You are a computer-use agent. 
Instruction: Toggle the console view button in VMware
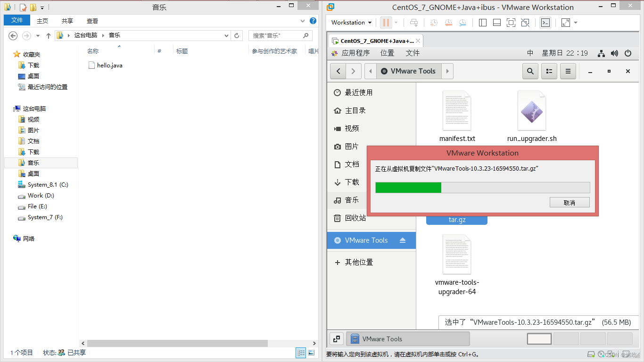coord(545,23)
